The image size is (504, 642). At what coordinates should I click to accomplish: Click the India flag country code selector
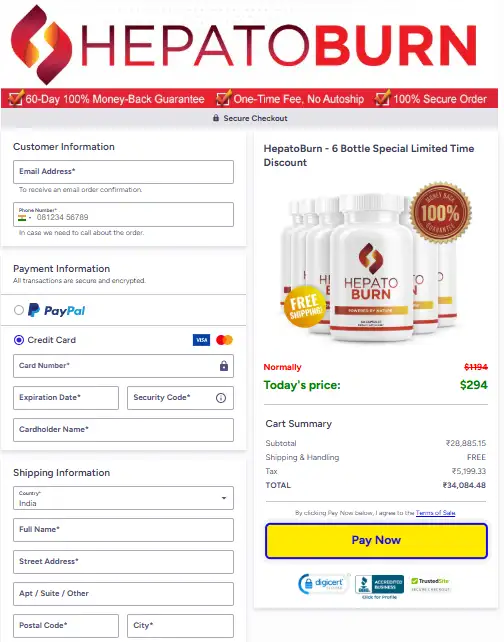pos(25,218)
